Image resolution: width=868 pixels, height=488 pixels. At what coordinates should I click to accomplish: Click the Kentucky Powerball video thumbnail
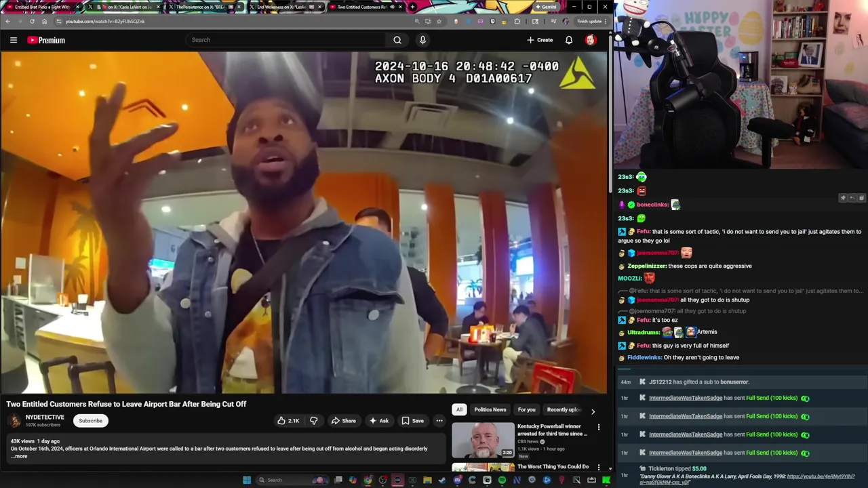[484, 440]
